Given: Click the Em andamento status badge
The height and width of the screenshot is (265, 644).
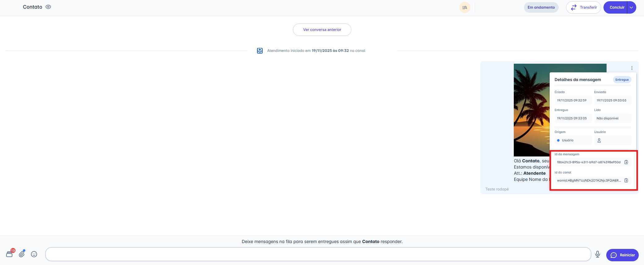Looking at the screenshot, I should point(541,7).
